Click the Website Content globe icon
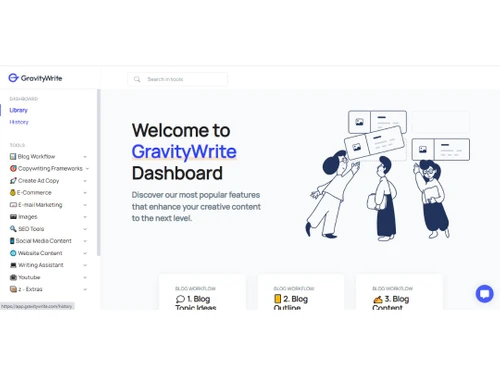The image size is (500, 375). point(13,253)
